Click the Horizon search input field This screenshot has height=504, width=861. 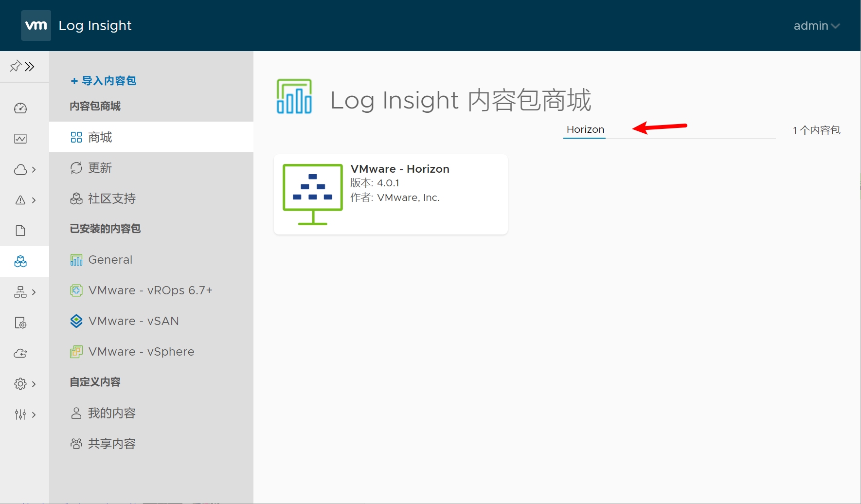[669, 130]
